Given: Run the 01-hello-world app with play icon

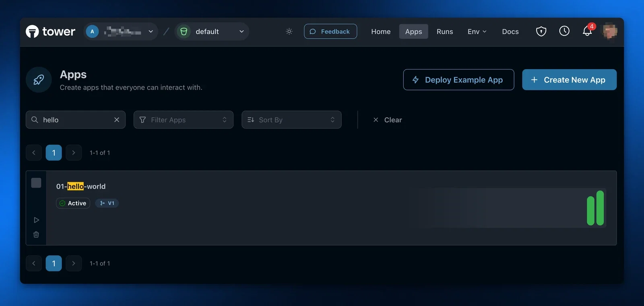Looking at the screenshot, I should [36, 220].
